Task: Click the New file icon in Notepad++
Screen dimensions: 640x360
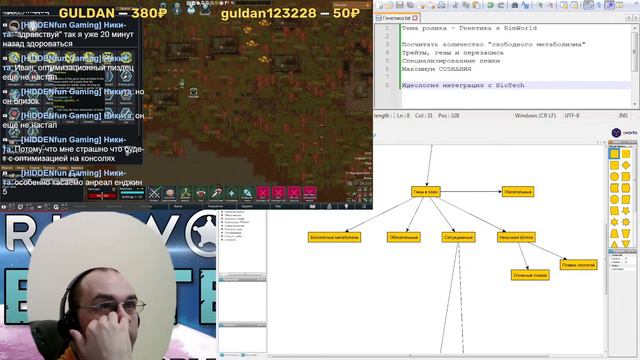Action: [379, 5]
